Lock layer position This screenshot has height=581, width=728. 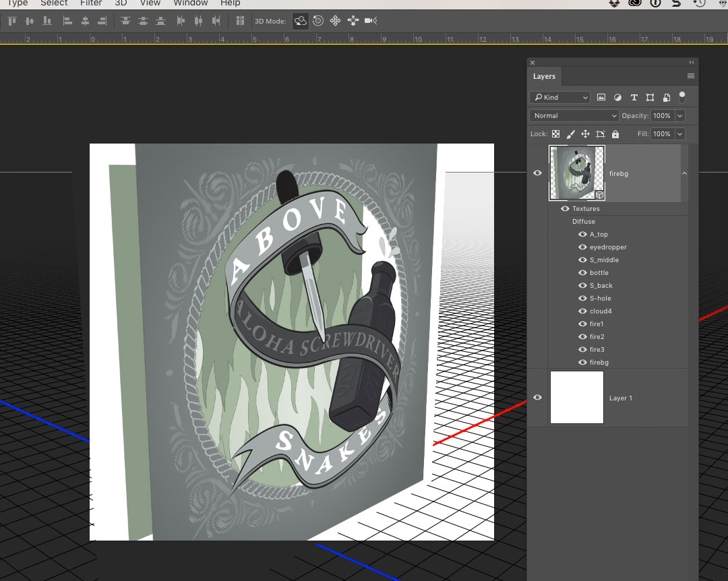click(586, 134)
